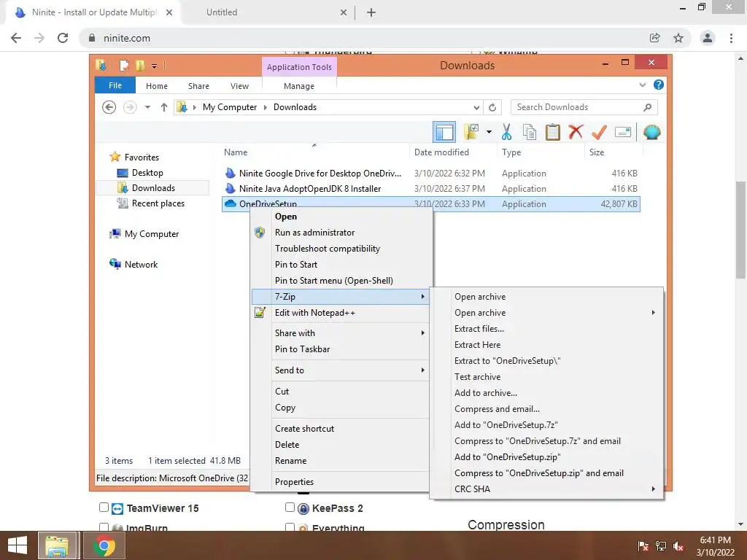747x560 pixels.
Task: Open the folder options dropdown arrow
Action: click(489, 132)
